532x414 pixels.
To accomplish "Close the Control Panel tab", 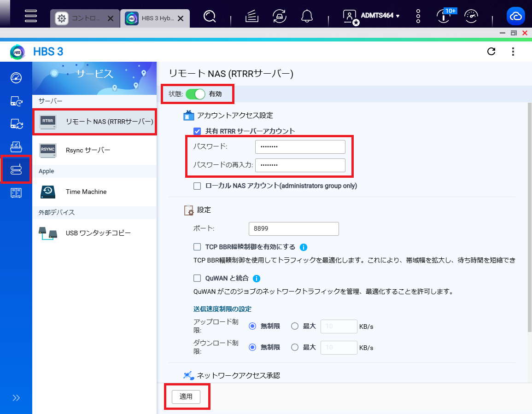I will tap(111, 18).
